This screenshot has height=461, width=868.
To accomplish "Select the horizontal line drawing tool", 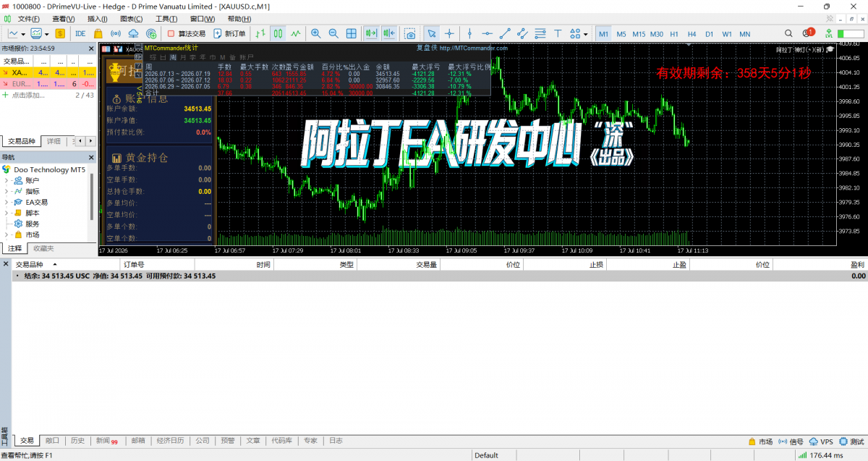I will (488, 33).
